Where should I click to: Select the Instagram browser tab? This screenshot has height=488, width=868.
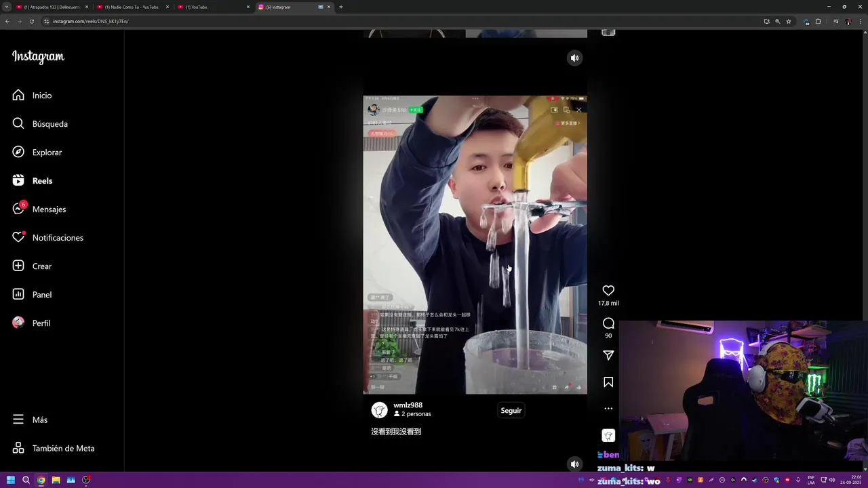click(x=294, y=7)
